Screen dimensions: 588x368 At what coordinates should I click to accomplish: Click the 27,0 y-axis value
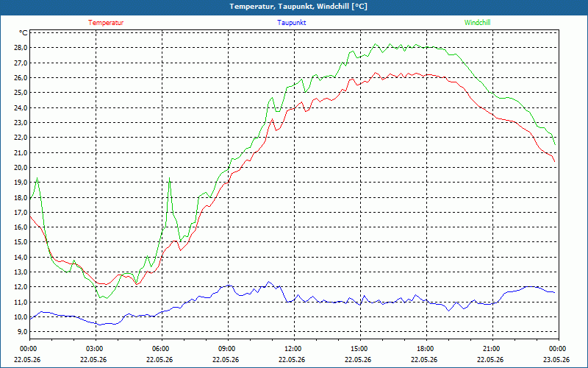click(x=21, y=63)
